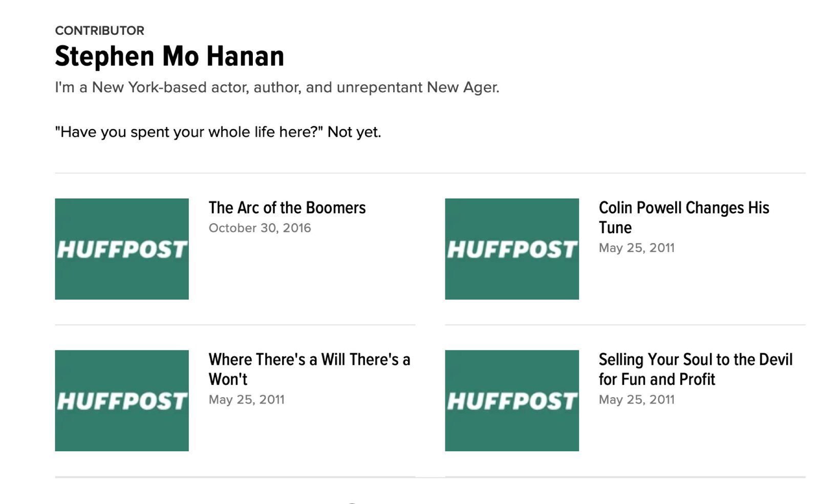Click date under Where There's a Will headline

click(x=246, y=400)
